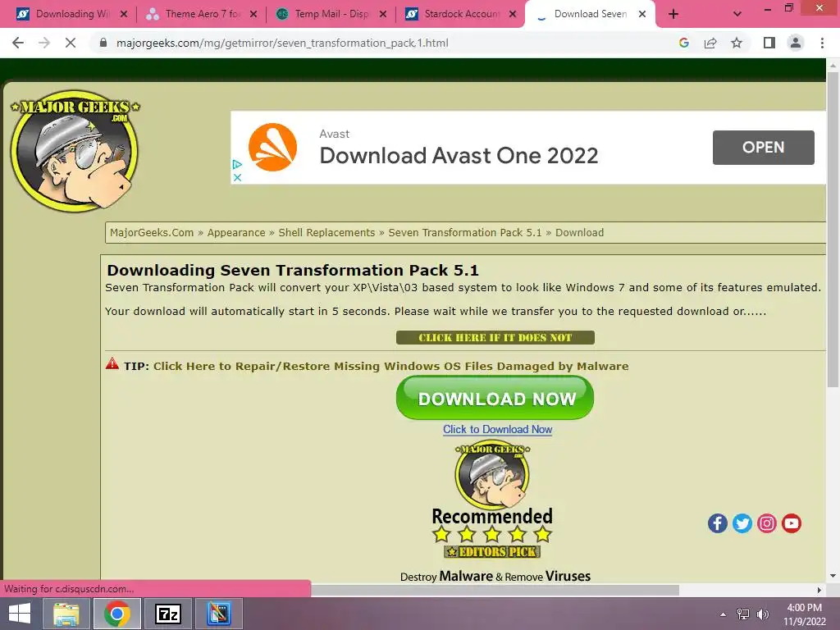The image size is (840, 630).
Task: Open the network tray icon
Action: click(743, 614)
